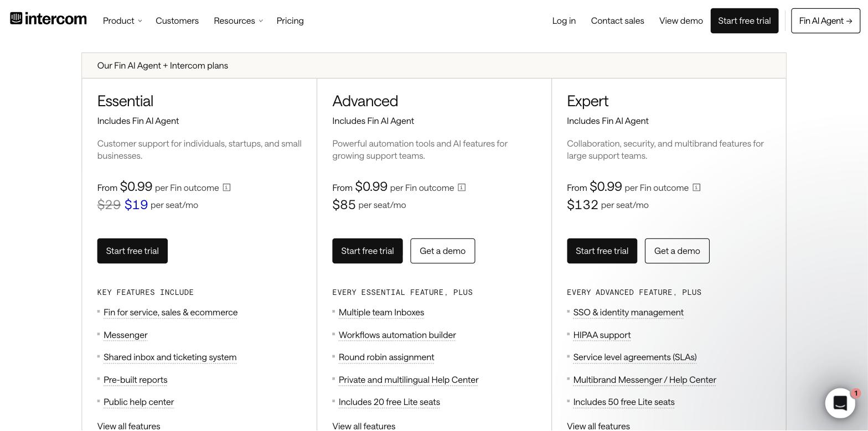The width and height of the screenshot is (868, 431).
Task: Click Multibrand Messenger / Help Center feature
Action: [644, 380]
